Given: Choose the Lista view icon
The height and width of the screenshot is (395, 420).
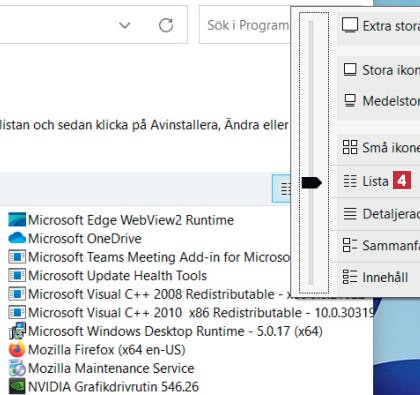Looking at the screenshot, I should [350, 181].
